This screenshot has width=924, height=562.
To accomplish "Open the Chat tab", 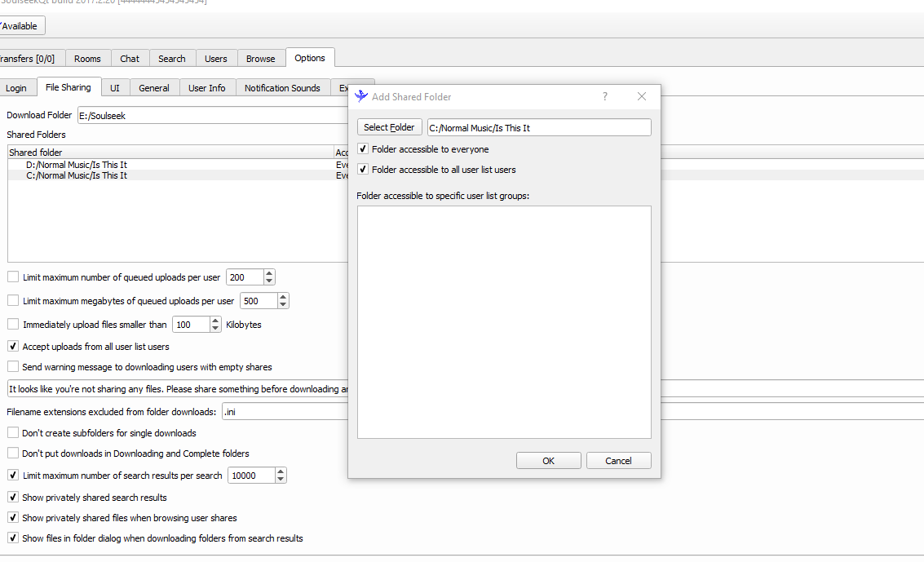I will 130,59.
